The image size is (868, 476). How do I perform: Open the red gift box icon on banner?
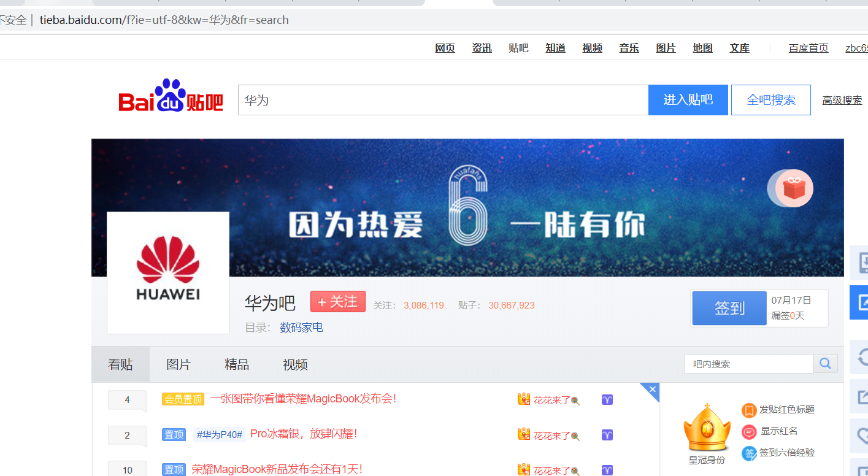click(x=794, y=188)
